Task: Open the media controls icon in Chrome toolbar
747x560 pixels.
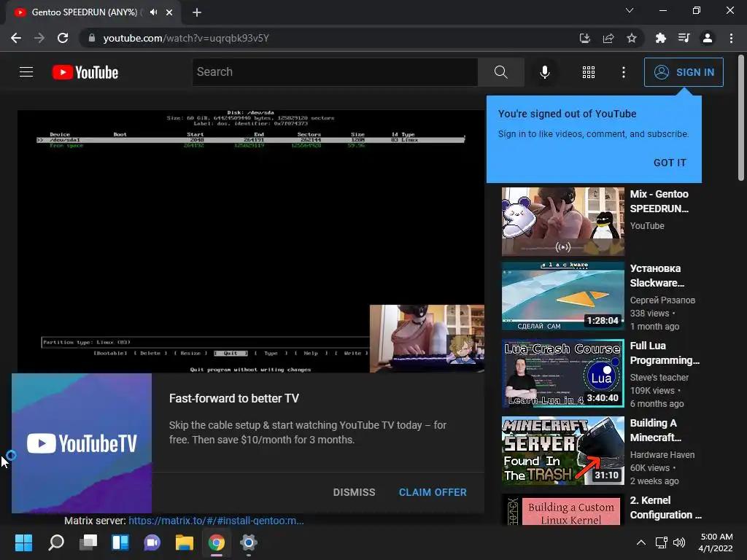Action: 684,38
